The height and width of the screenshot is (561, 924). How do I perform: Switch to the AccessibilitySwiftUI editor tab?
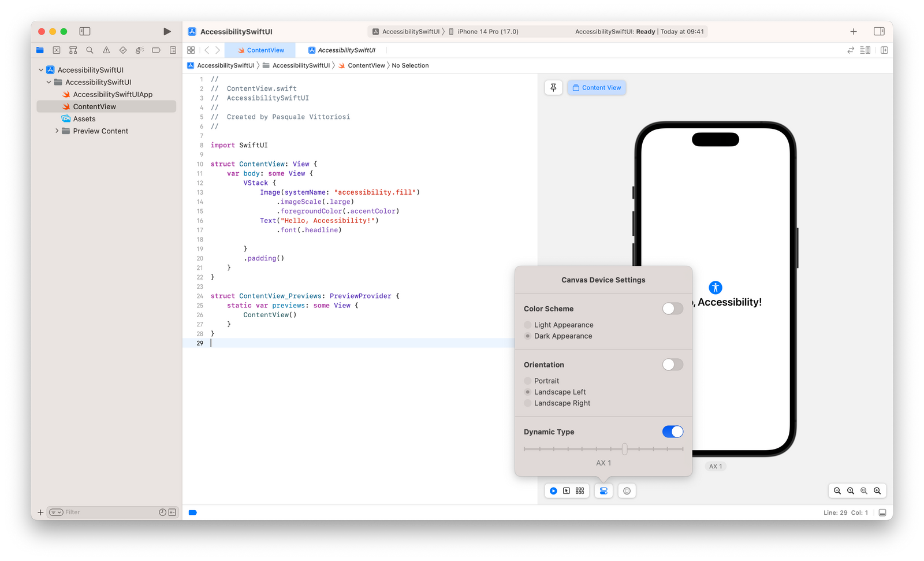343,50
